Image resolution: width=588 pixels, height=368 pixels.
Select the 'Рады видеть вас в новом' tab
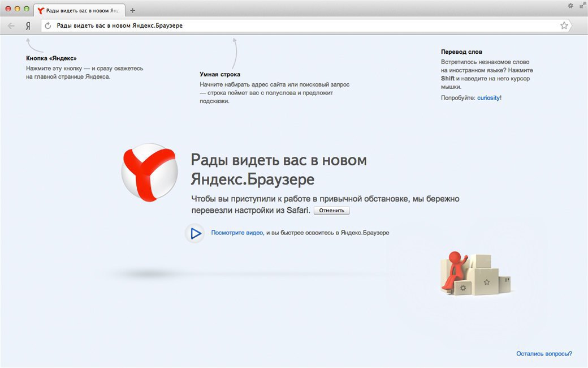click(x=80, y=11)
